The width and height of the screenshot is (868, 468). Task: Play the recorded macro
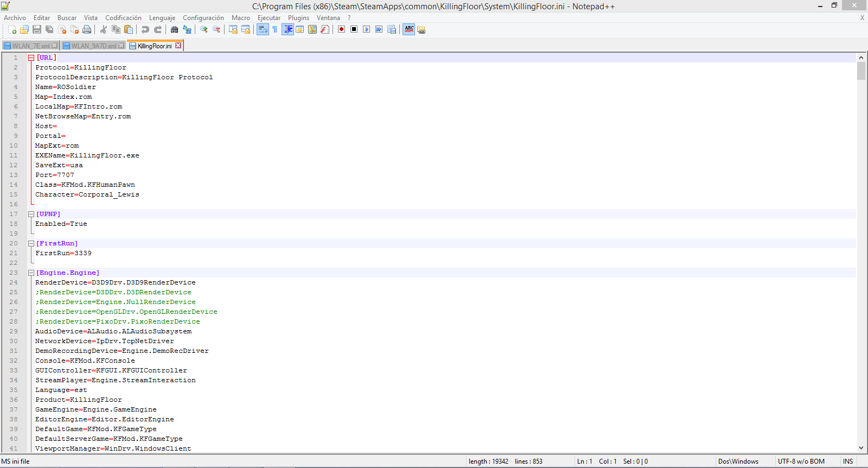pyautogui.click(x=366, y=29)
